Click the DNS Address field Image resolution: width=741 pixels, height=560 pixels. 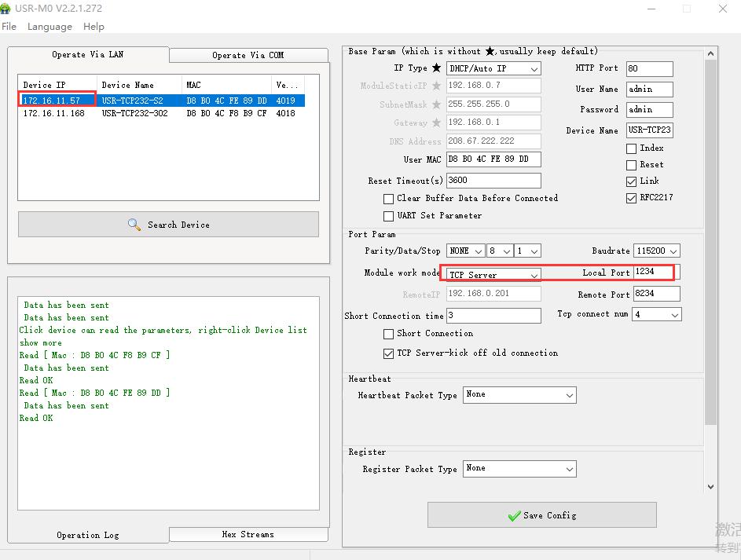(x=493, y=141)
